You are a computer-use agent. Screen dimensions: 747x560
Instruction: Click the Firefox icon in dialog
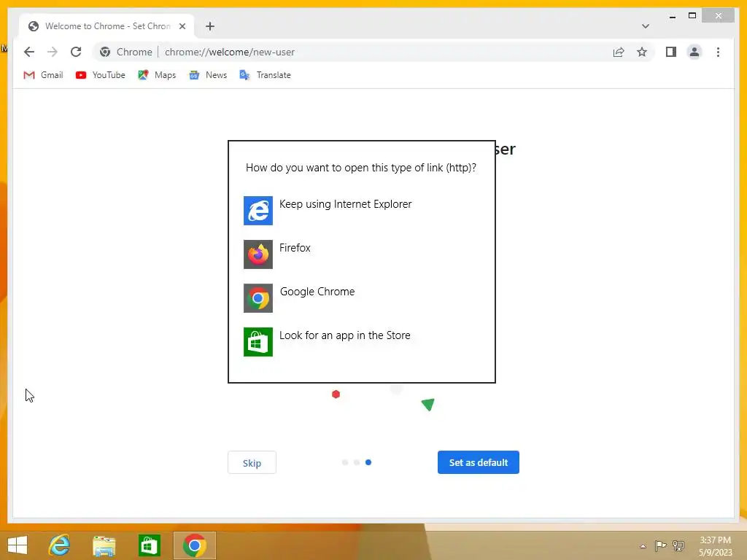[x=258, y=254]
